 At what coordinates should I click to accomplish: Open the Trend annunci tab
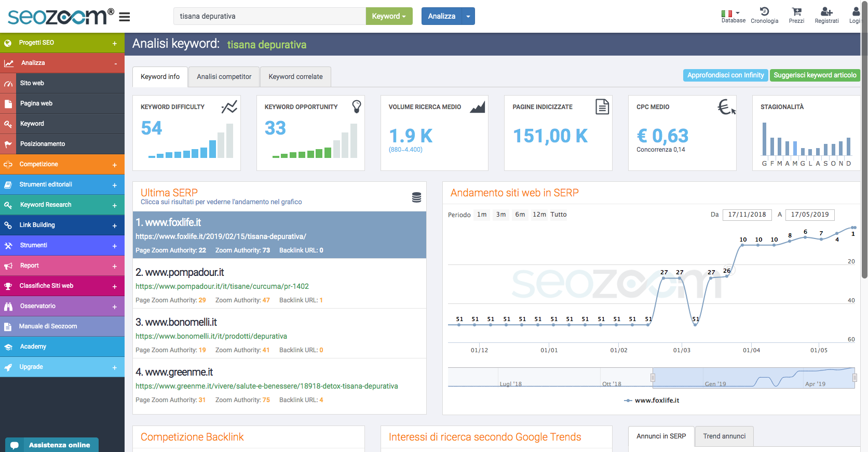724,436
